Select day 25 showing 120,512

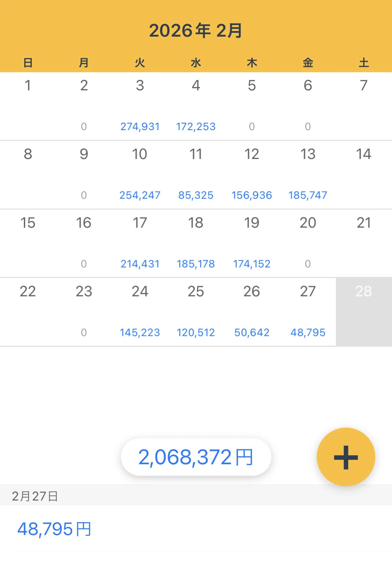pyautogui.click(x=196, y=312)
